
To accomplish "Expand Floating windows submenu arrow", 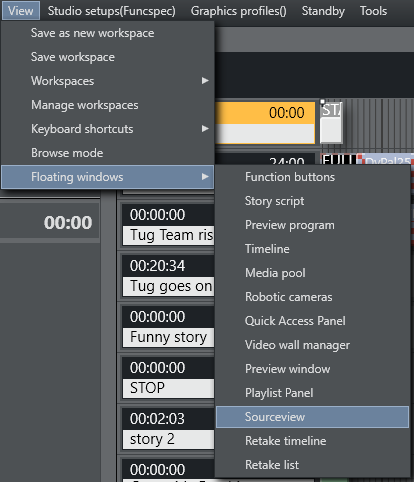I will click(205, 177).
